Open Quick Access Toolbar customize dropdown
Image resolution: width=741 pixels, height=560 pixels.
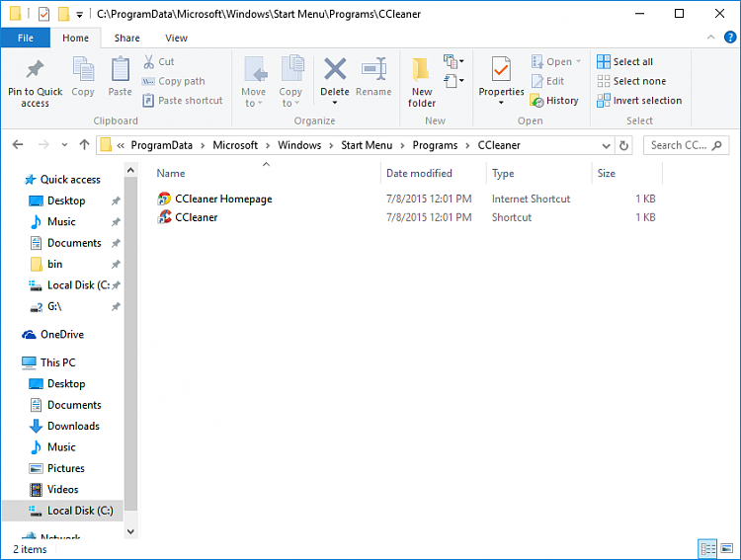coord(79,15)
